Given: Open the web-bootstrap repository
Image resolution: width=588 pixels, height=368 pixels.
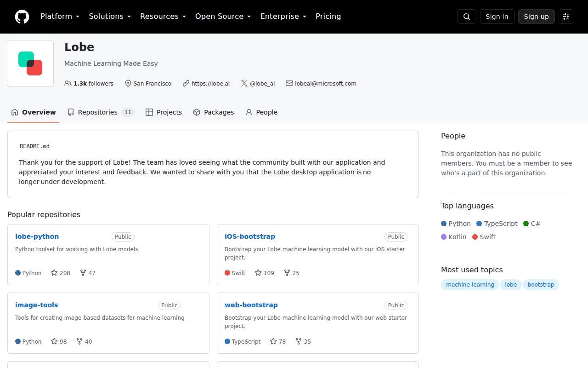Looking at the screenshot, I should click(x=251, y=305).
